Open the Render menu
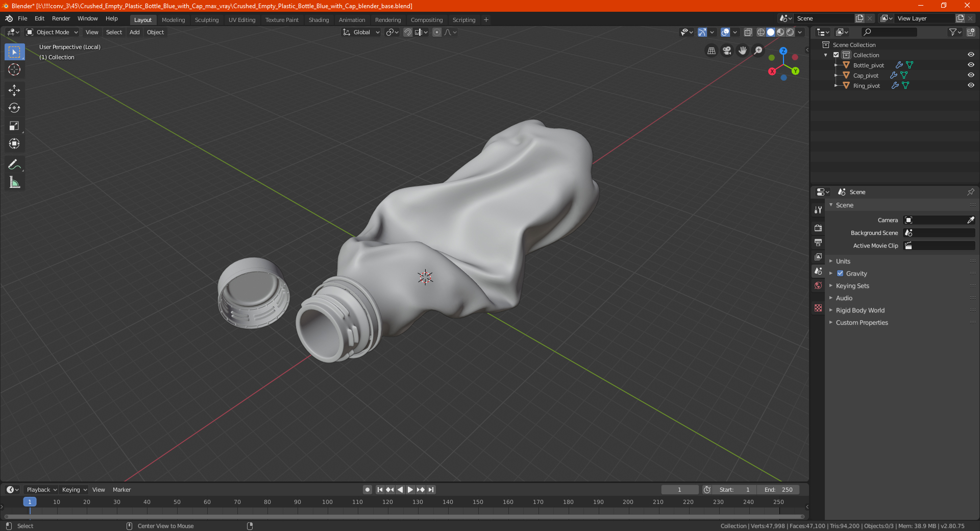 (61, 18)
